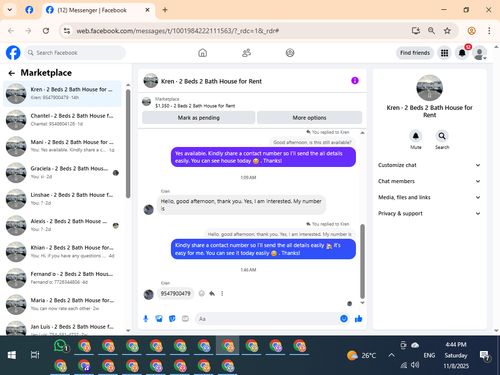Open WhatsApp from the taskbar
This screenshot has height=375, width=500.
(x=61, y=346)
